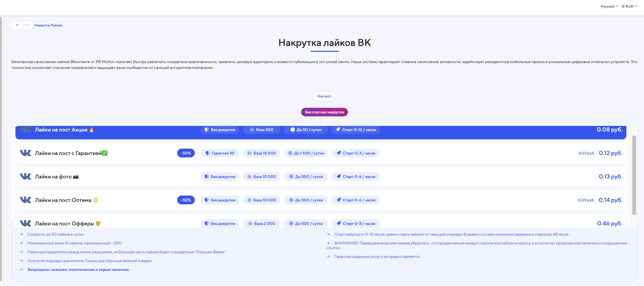Click the services list vertical scrollbar

tap(634, 175)
